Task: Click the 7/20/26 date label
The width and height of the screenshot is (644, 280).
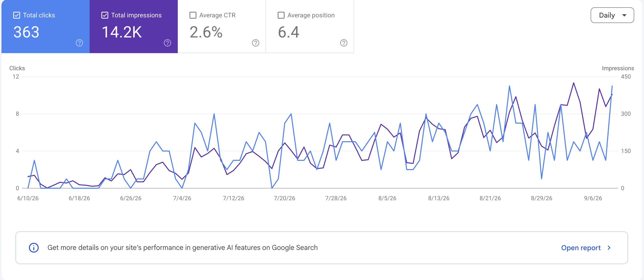Action: pyautogui.click(x=285, y=198)
